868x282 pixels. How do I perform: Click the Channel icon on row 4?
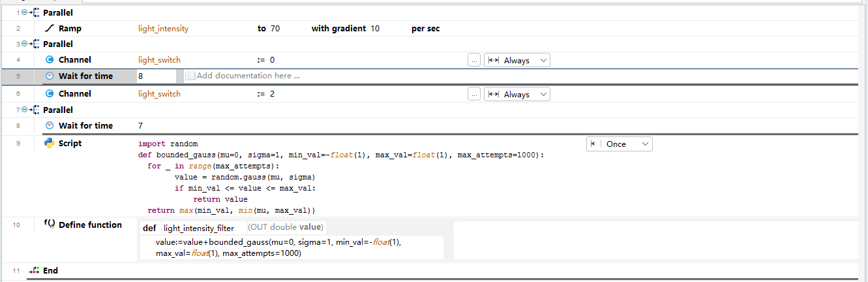pos(50,60)
